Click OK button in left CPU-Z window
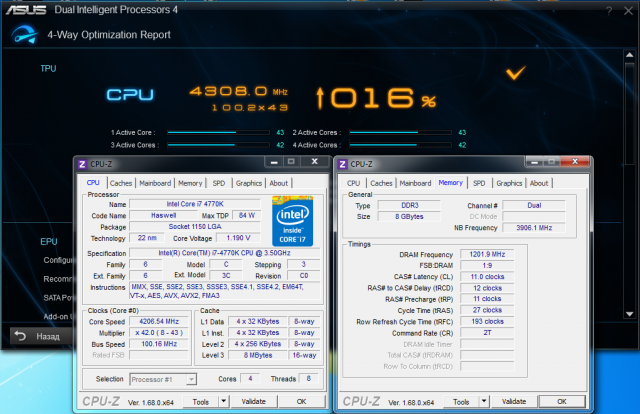The image size is (640, 414). click(301, 401)
